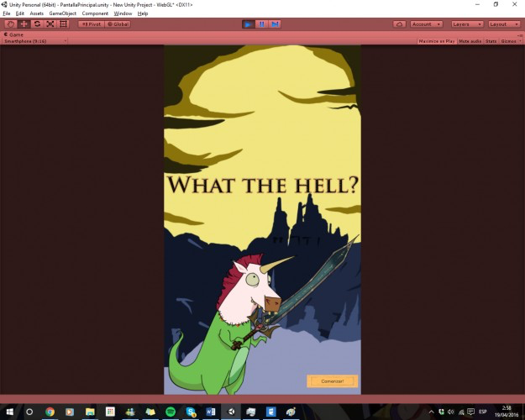Image resolution: width=525 pixels, height=420 pixels.
Task: Select the Hand tool
Action: pyautogui.click(x=10, y=24)
